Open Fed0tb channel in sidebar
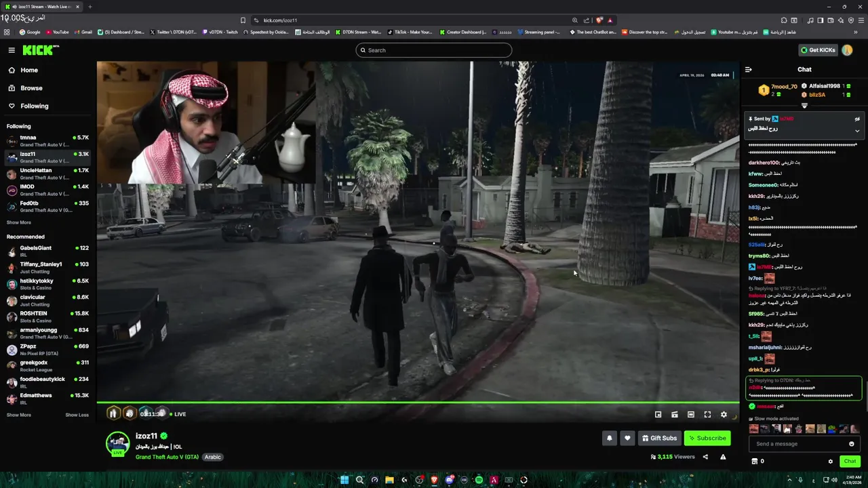This screenshot has width=868, height=488. [47, 206]
